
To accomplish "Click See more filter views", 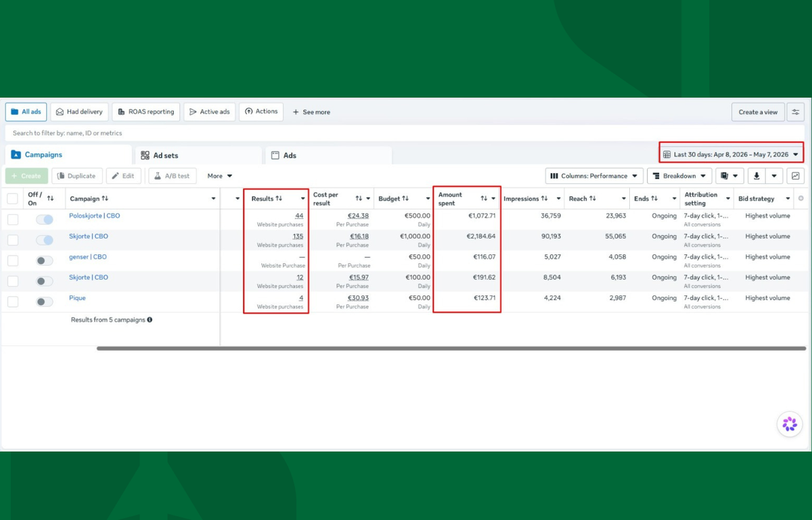I will pos(311,112).
